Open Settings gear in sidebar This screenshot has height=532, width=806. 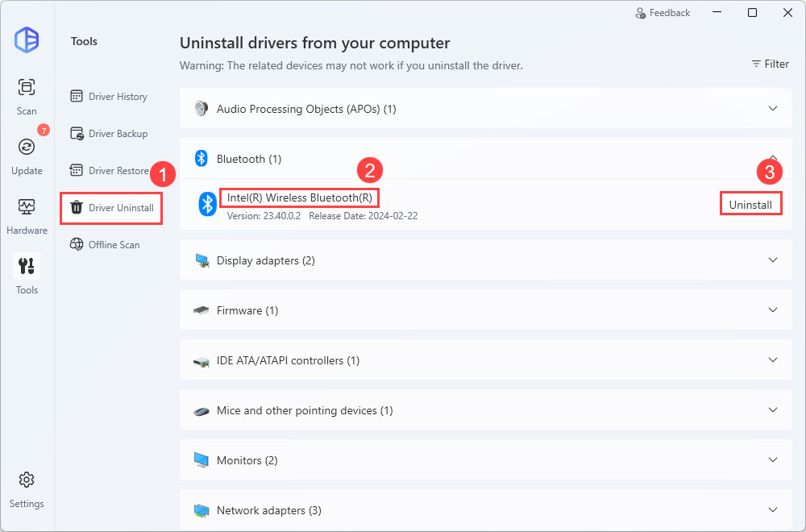pyautogui.click(x=27, y=480)
